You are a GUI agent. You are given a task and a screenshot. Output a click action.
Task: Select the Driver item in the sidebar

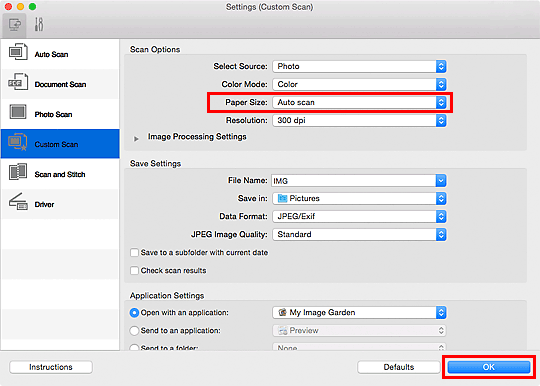click(x=60, y=204)
